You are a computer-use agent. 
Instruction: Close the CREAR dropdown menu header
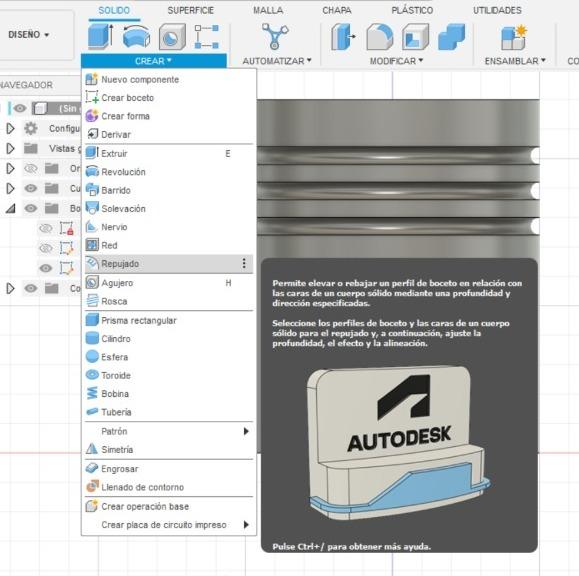pyautogui.click(x=154, y=61)
